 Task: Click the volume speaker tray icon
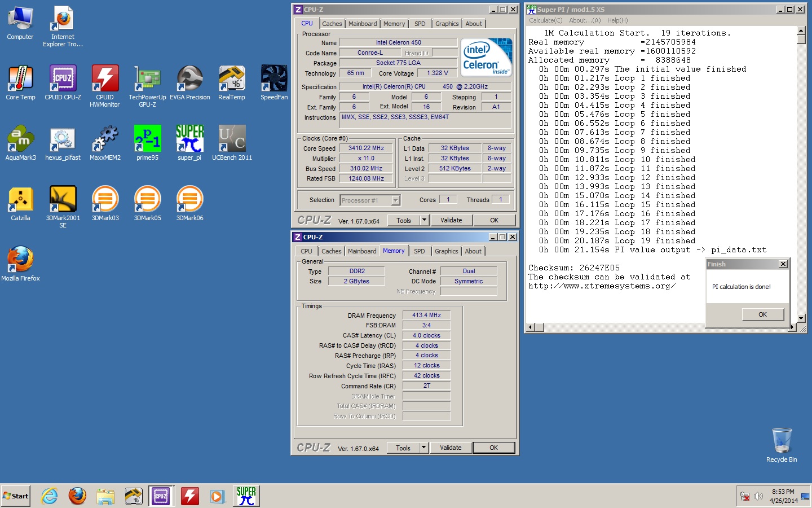[x=758, y=497]
